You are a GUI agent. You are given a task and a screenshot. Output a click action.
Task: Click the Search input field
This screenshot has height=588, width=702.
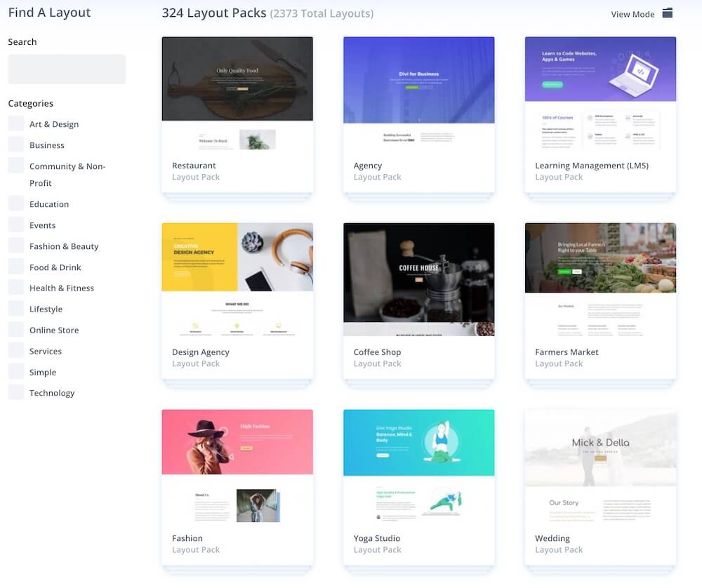coord(67,69)
